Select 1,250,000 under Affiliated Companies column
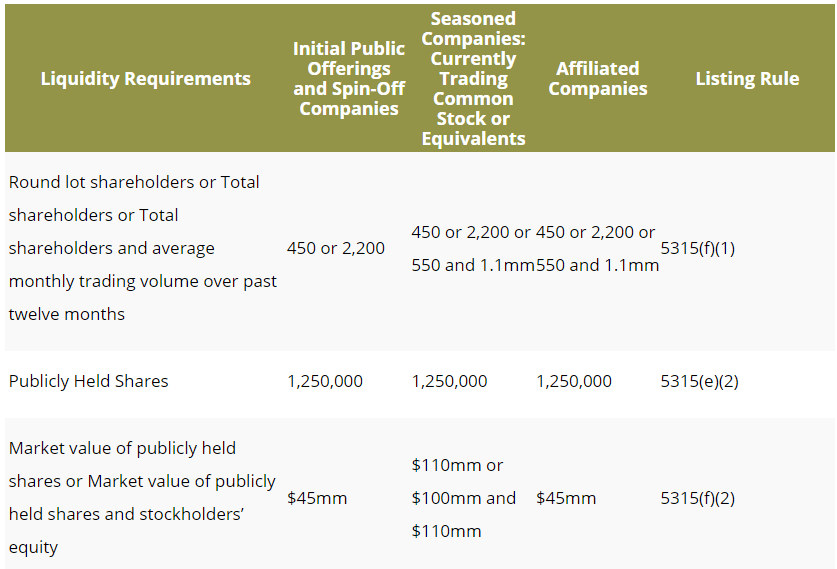This screenshot has width=837, height=569. (x=574, y=381)
